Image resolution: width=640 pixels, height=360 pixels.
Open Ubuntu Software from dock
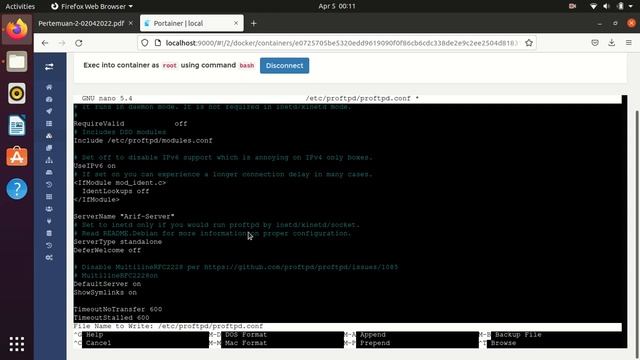point(17,157)
